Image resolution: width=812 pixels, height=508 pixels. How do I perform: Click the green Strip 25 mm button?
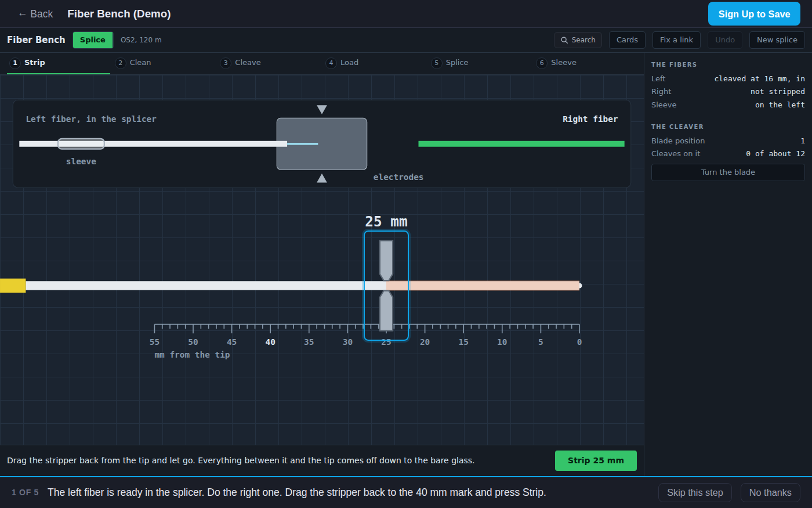click(x=596, y=461)
